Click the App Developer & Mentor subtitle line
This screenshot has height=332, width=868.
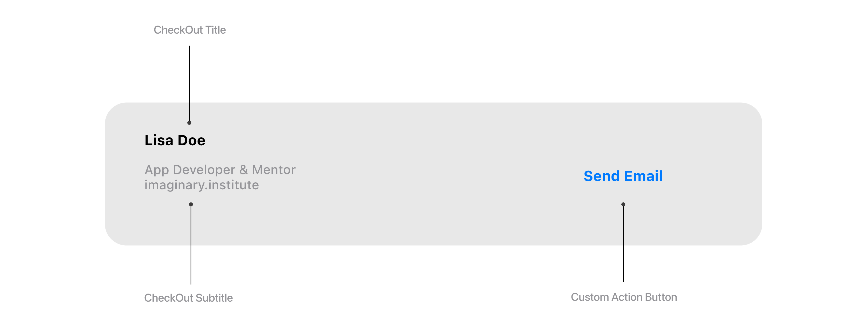tap(220, 170)
